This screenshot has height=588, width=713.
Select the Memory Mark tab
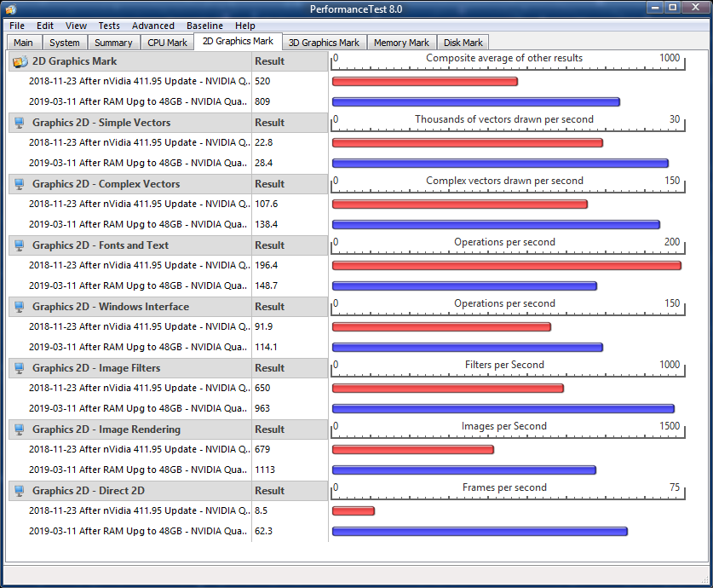coord(401,43)
